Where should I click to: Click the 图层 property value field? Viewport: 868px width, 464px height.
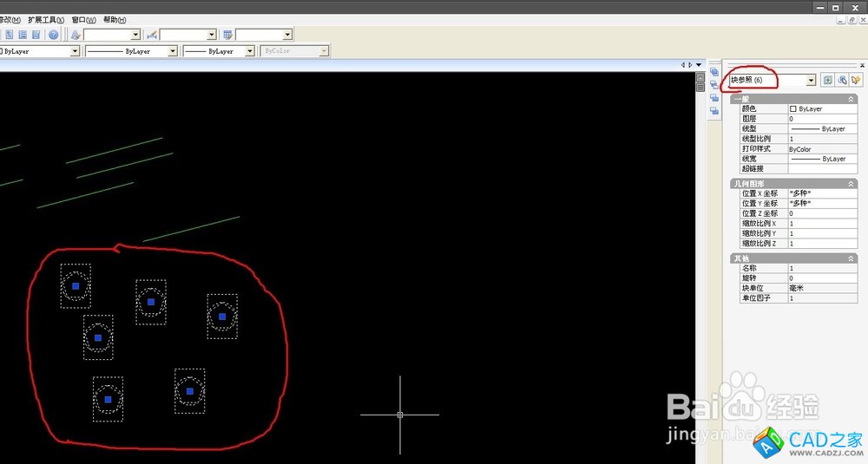click(820, 119)
